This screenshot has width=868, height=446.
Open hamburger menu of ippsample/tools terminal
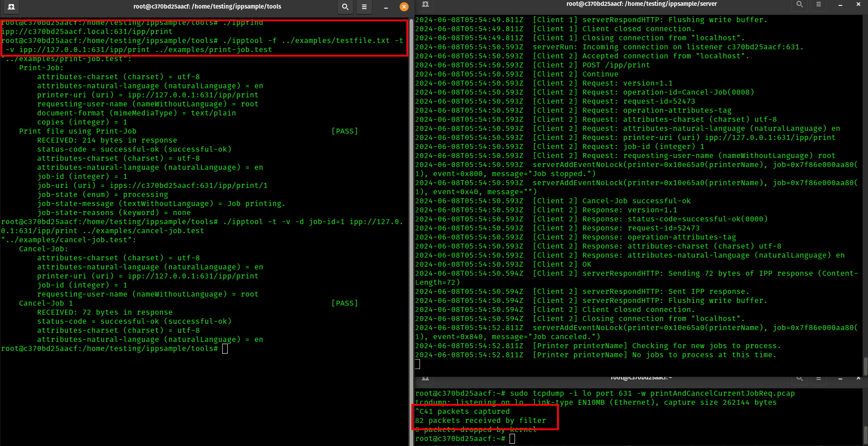(364, 7)
